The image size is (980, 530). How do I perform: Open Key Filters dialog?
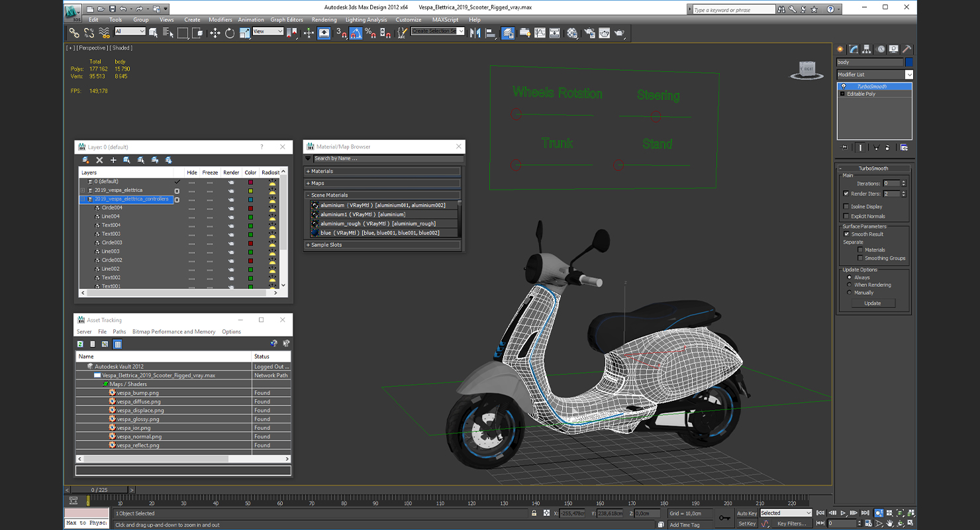pos(792,523)
